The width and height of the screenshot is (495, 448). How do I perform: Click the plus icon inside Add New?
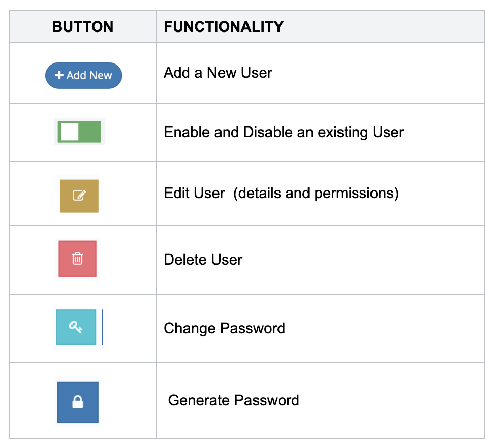(x=59, y=75)
